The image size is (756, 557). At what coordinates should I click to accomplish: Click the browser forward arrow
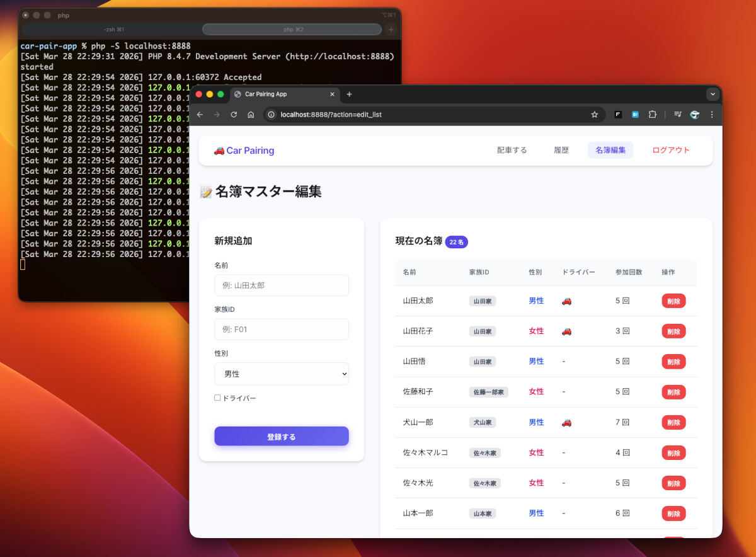217,115
